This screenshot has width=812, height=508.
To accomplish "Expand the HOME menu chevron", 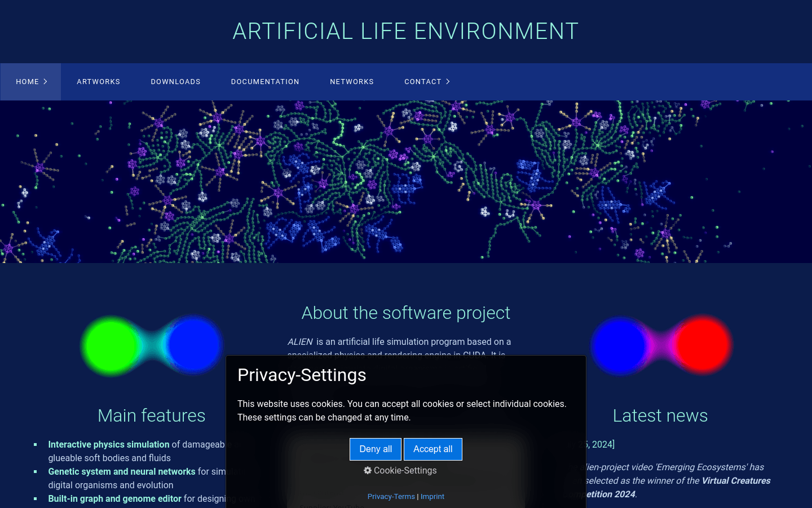I will pyautogui.click(x=46, y=82).
